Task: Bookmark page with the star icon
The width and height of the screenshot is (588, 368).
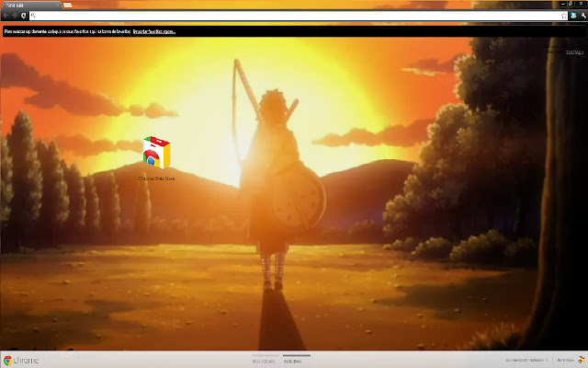Action: point(563,16)
